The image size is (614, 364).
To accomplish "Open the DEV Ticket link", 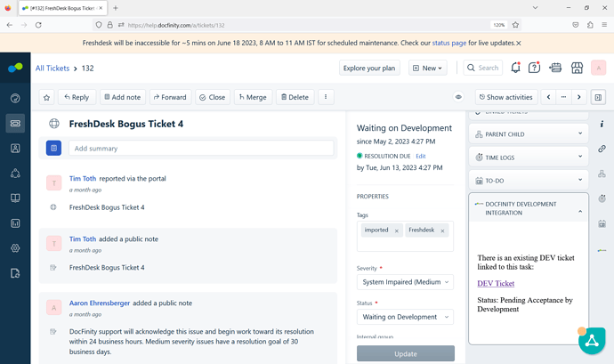I will (x=496, y=283).
